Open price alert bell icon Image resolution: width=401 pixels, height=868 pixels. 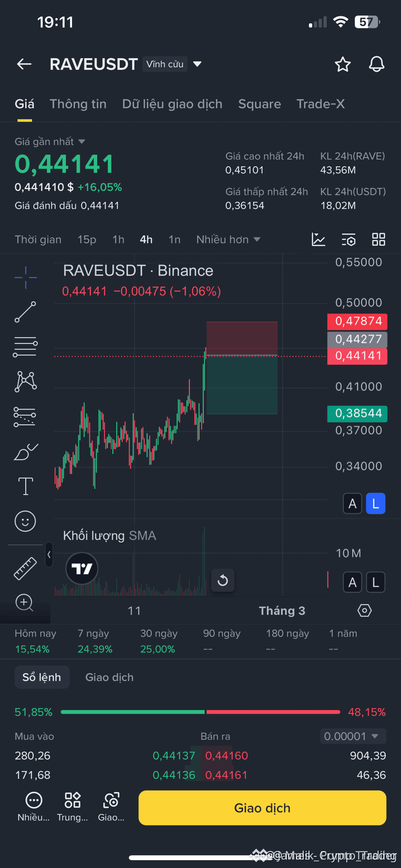point(376,64)
